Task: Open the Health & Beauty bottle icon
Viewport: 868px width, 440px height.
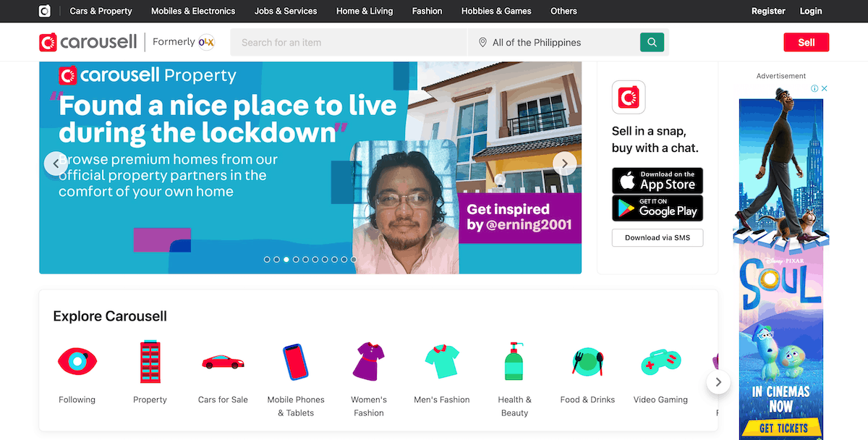Action: pyautogui.click(x=514, y=361)
